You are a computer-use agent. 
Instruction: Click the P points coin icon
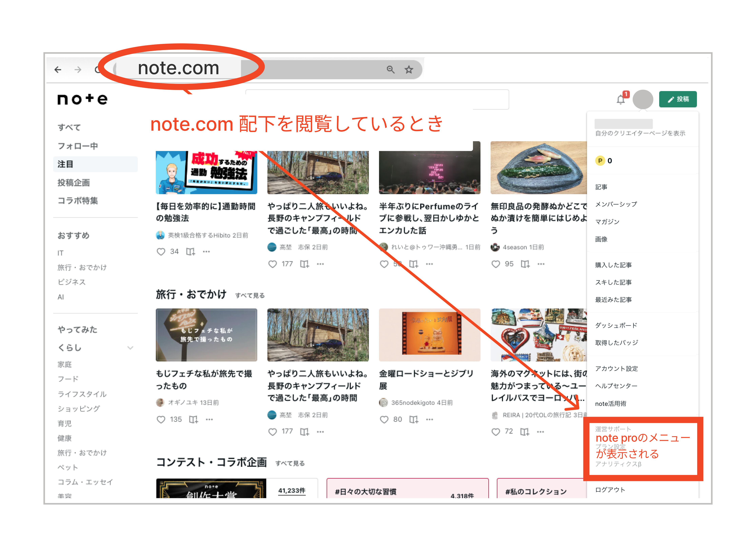(600, 161)
